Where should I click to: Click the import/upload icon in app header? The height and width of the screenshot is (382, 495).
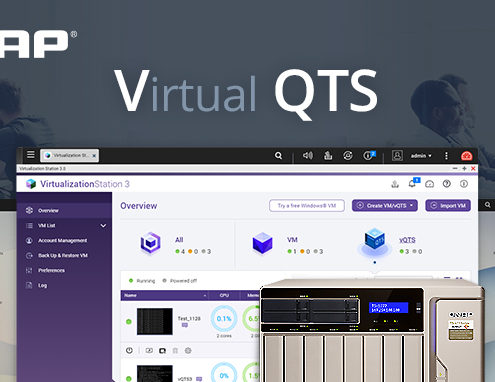(395, 184)
